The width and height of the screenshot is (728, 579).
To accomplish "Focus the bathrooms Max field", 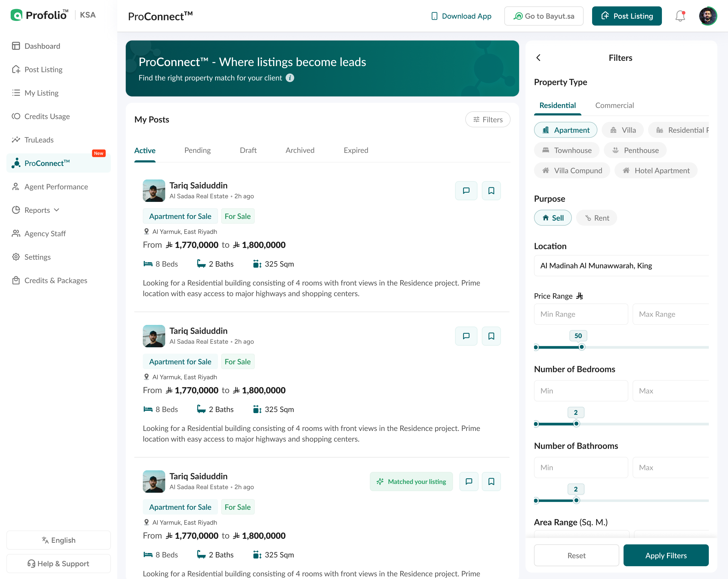I will pos(671,467).
